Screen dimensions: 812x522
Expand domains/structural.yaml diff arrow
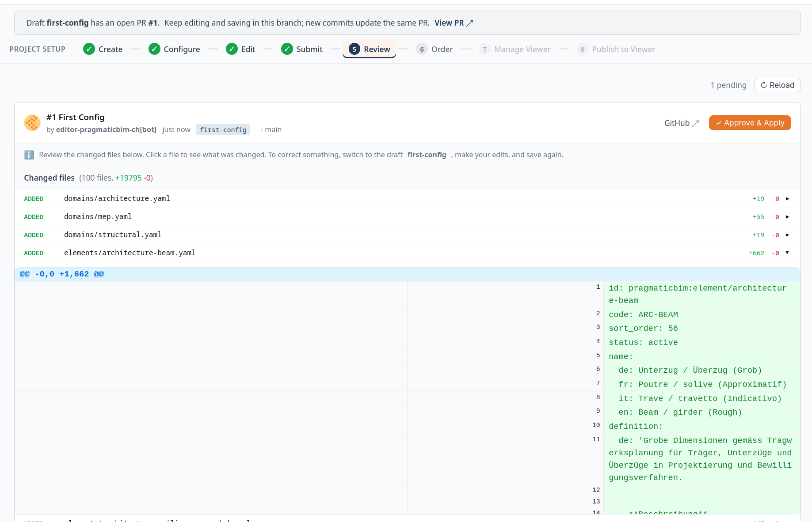[x=787, y=235]
